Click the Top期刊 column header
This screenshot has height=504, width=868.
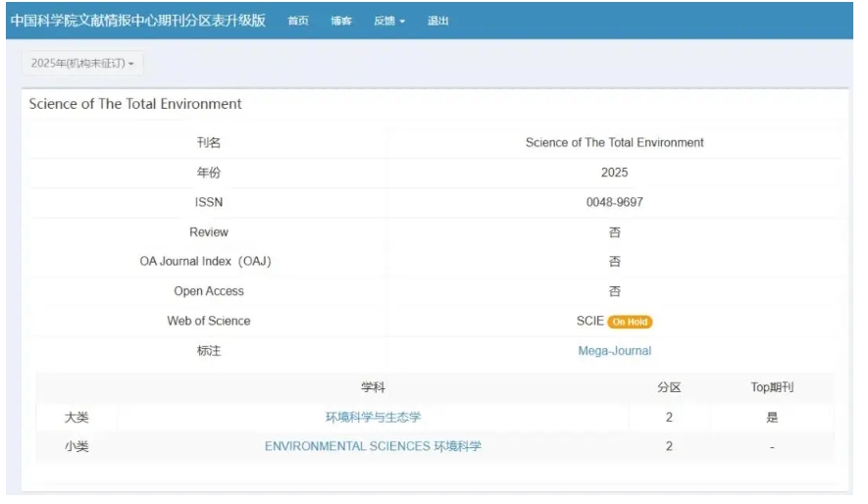point(772,387)
